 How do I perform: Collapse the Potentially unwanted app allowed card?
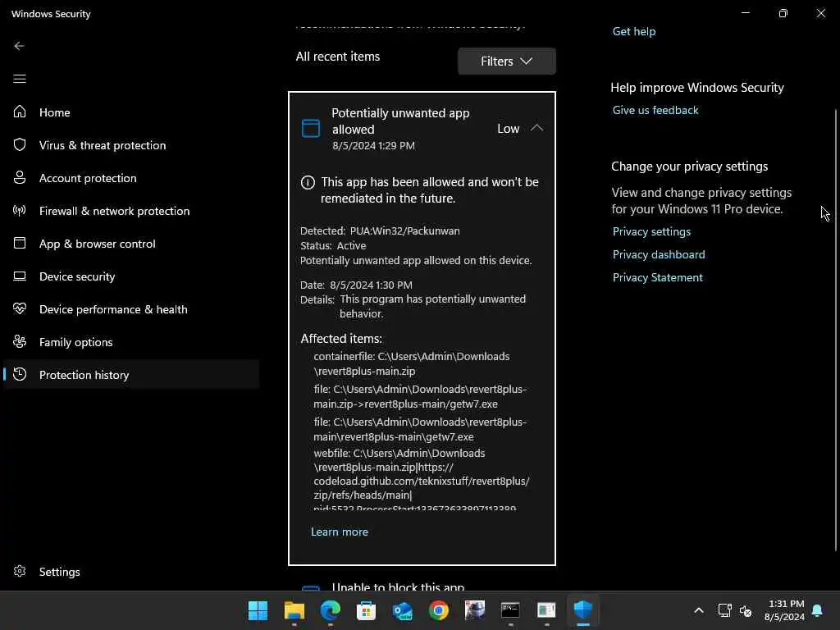(536, 128)
